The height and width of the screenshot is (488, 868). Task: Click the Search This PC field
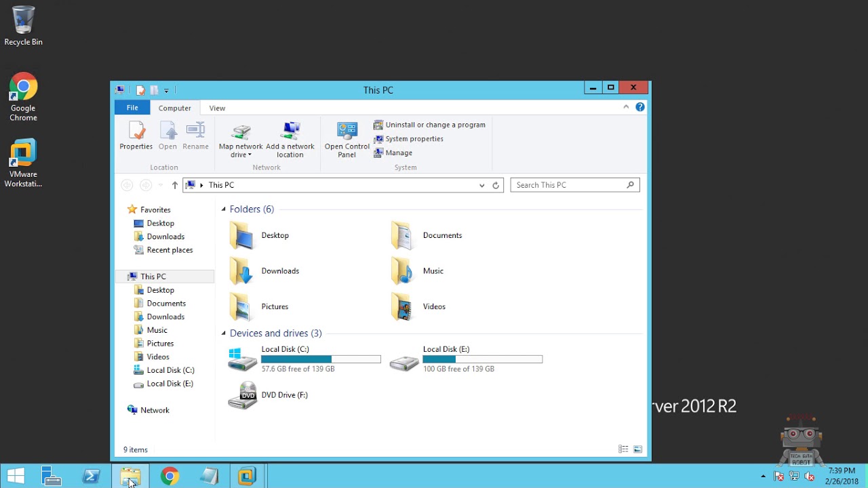tap(574, 185)
